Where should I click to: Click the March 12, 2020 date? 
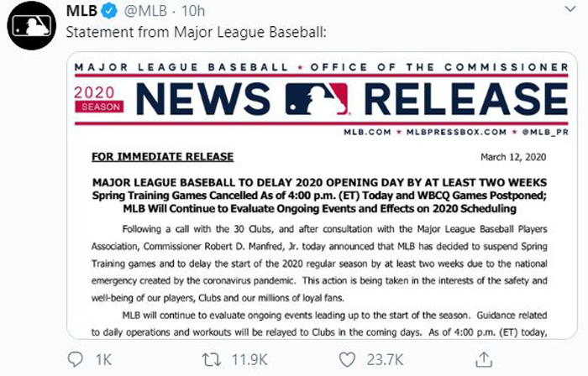pyautogui.click(x=513, y=157)
